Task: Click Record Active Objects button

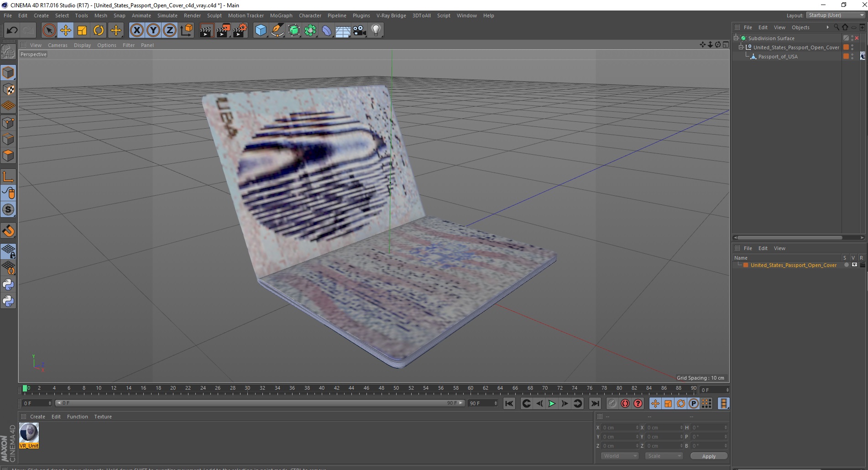Action: pyautogui.click(x=612, y=403)
